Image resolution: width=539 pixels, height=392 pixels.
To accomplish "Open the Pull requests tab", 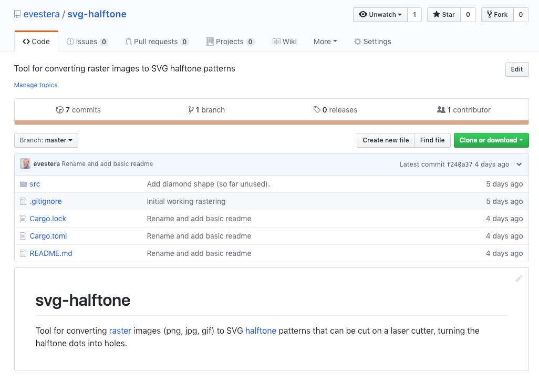I will click(x=157, y=42).
